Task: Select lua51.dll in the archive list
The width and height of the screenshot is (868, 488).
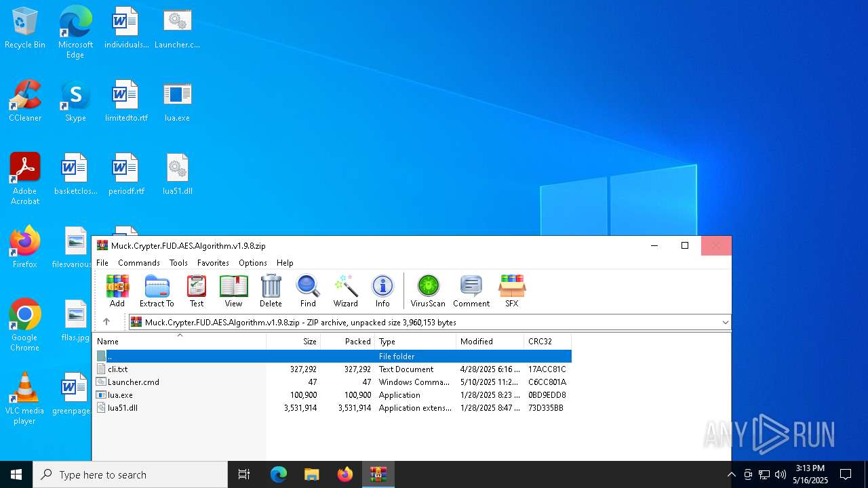Action: tap(332, 408)
